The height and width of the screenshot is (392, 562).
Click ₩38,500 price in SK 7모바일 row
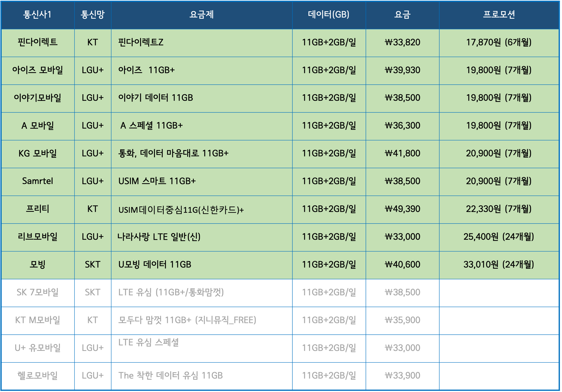pos(402,293)
